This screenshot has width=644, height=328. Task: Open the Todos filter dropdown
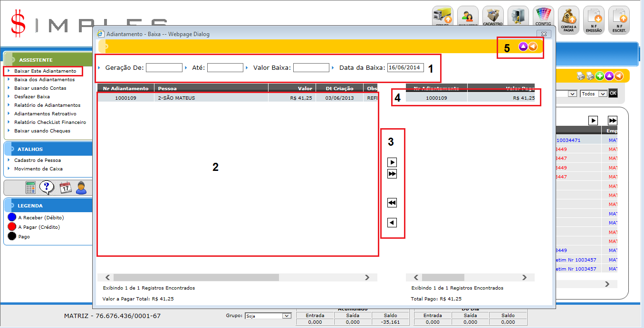[603, 94]
